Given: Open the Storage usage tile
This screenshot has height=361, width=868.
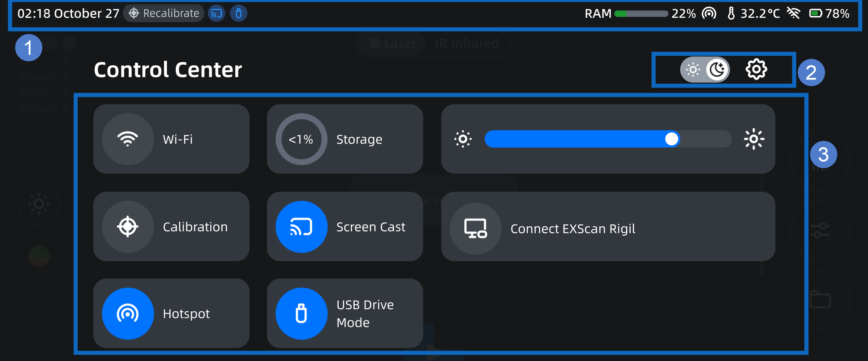Looking at the screenshot, I should (x=345, y=139).
